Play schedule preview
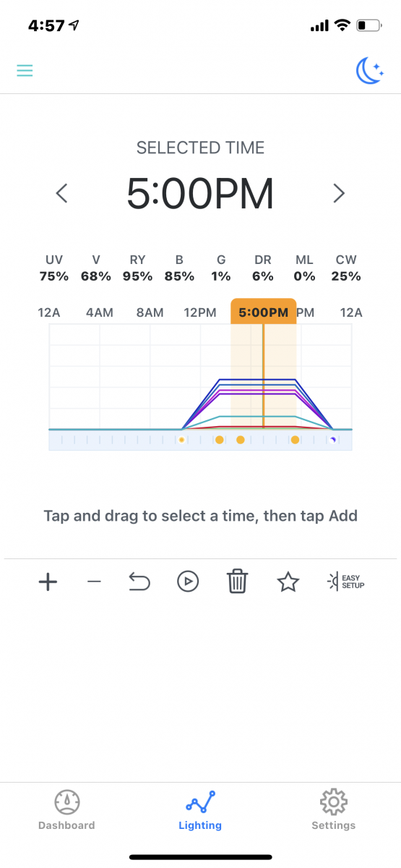 click(x=188, y=582)
